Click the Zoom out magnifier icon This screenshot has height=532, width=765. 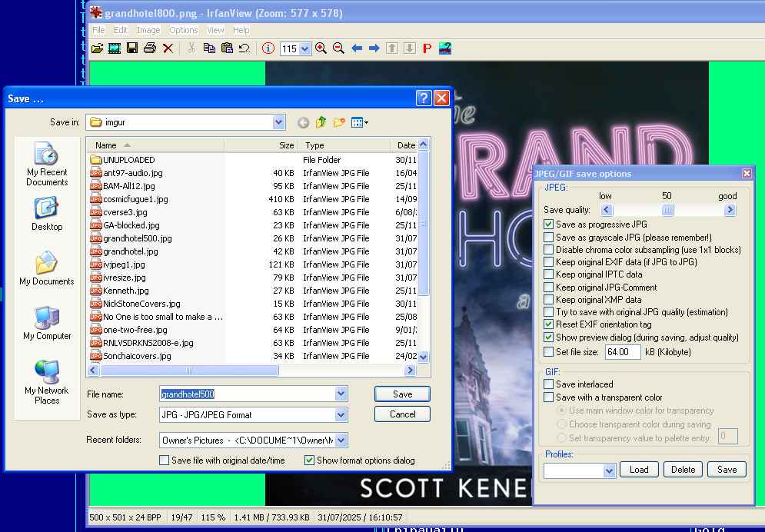[x=338, y=48]
